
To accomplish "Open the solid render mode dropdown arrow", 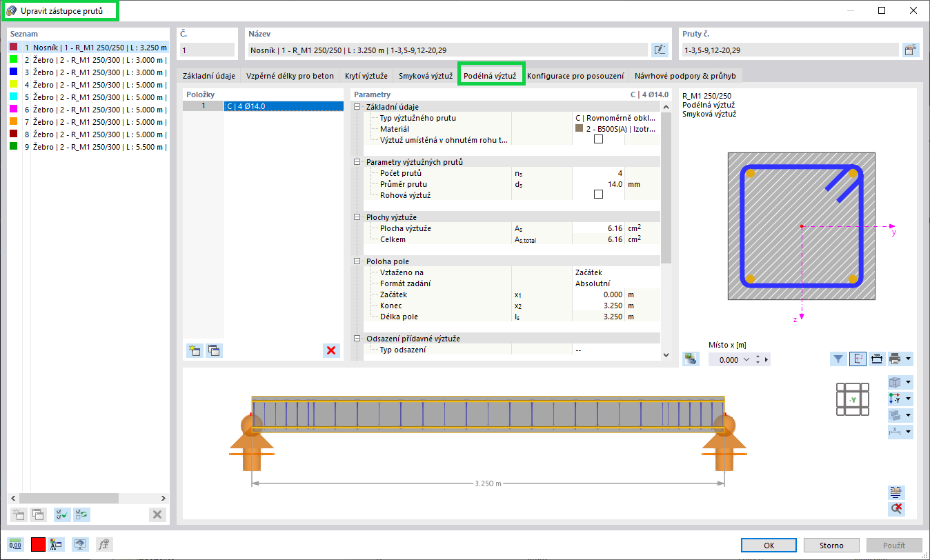I will [908, 415].
